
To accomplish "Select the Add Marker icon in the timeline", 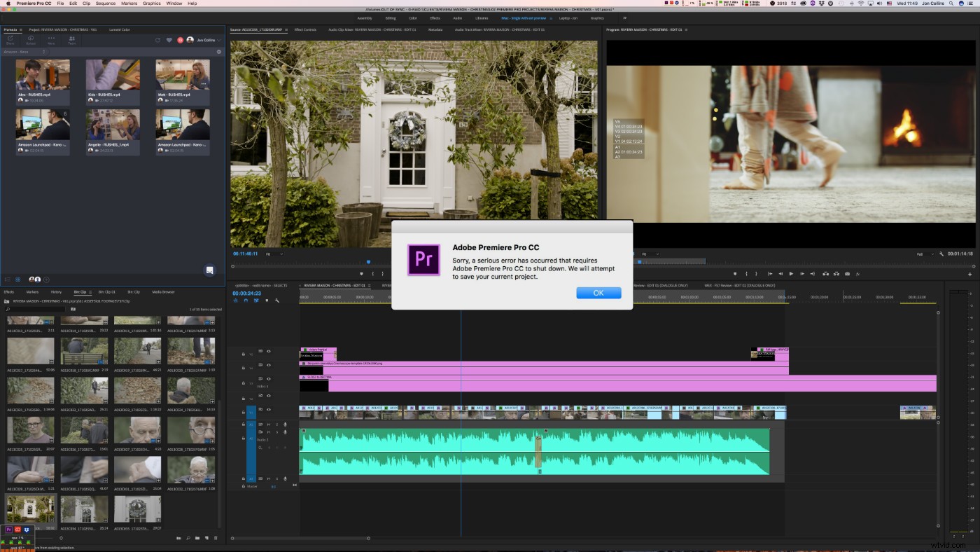I will coord(267,300).
